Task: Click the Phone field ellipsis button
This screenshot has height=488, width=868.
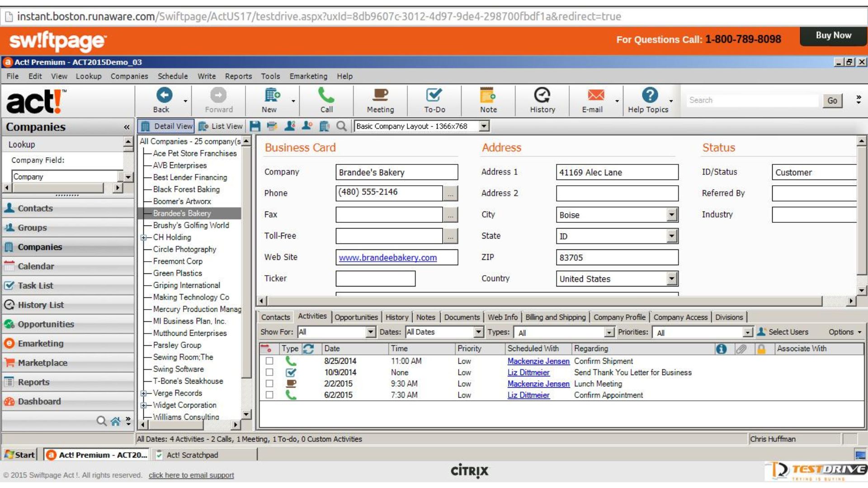Action: tap(450, 193)
